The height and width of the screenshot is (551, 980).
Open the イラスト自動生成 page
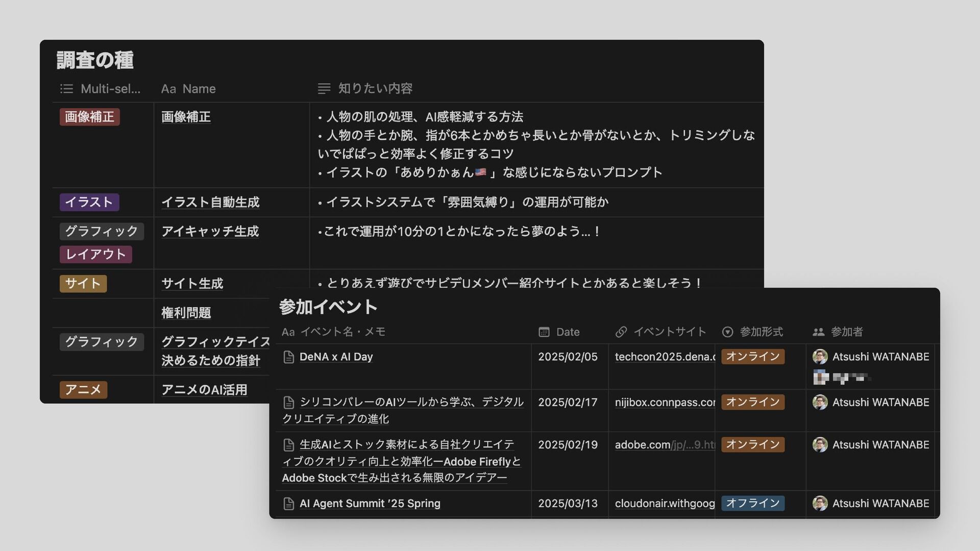(x=210, y=202)
